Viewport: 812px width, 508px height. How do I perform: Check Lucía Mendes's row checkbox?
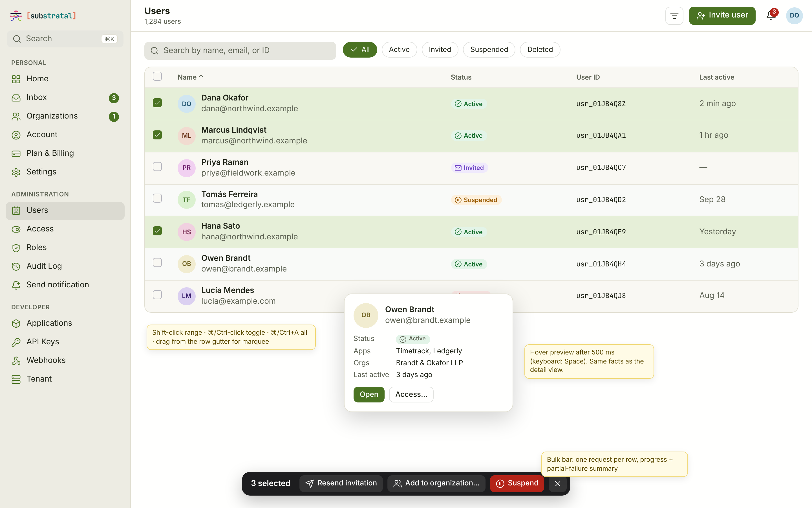click(157, 295)
